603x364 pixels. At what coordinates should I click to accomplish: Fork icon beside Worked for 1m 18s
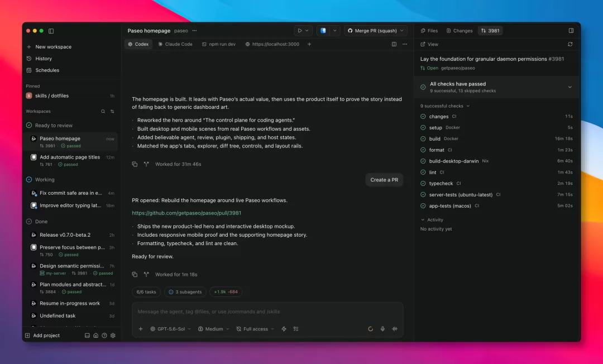[x=146, y=275]
